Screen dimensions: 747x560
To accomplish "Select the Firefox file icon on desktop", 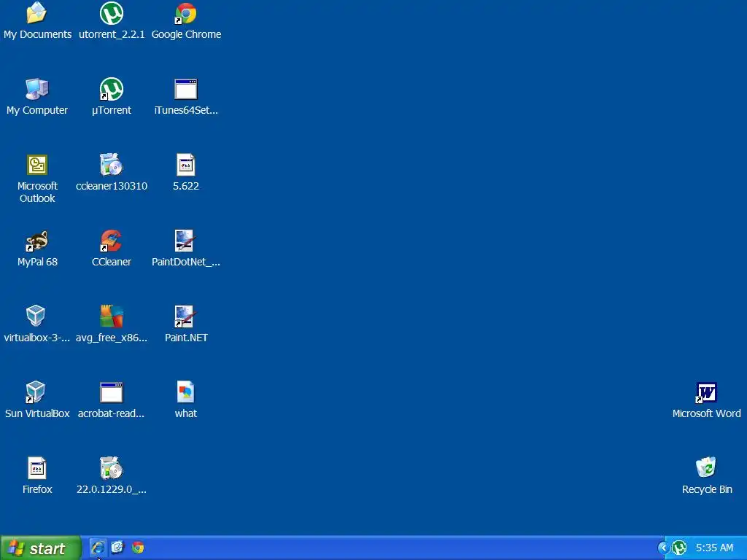I will click(x=36, y=468).
